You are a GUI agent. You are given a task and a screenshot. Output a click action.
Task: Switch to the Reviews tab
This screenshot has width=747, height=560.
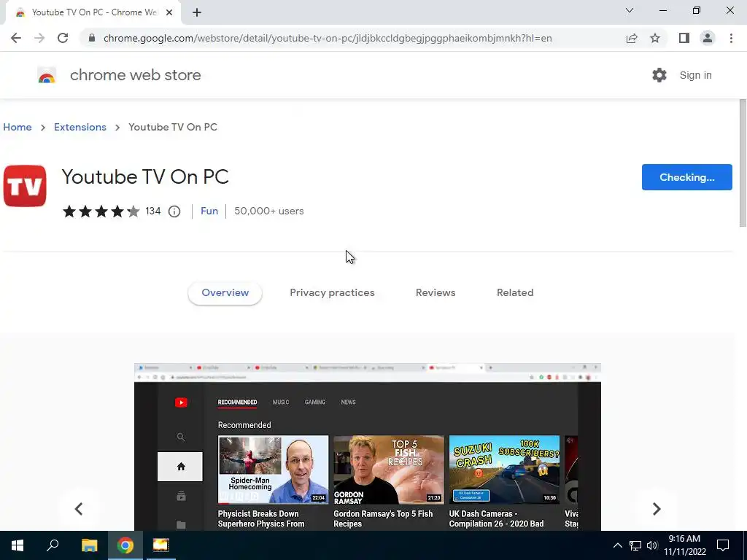tap(436, 292)
